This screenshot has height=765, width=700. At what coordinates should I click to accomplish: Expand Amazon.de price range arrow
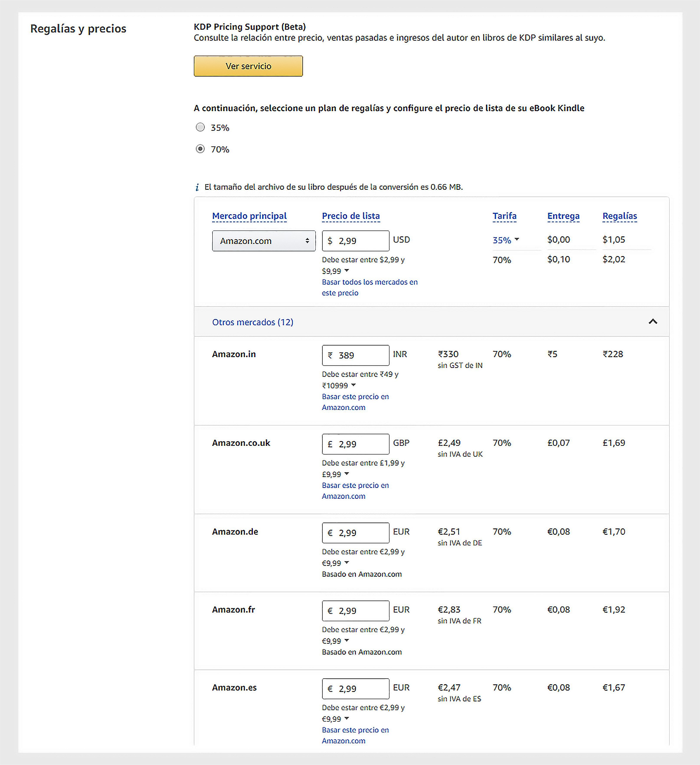point(346,563)
